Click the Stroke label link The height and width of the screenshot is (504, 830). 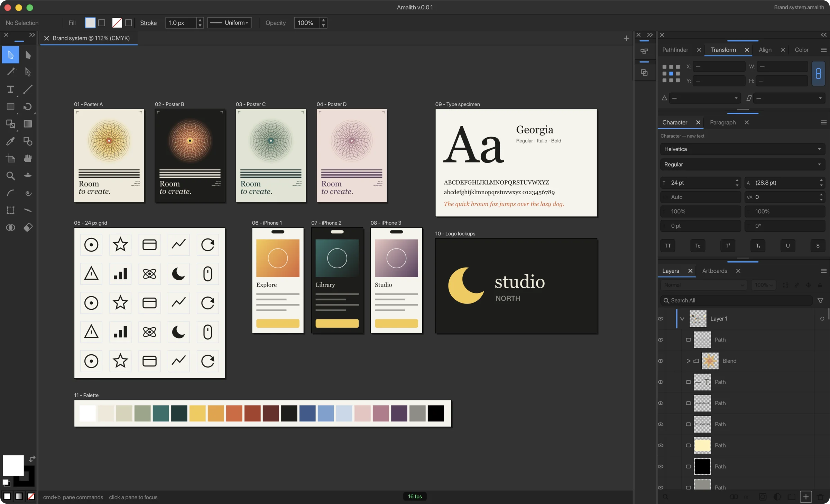(148, 23)
